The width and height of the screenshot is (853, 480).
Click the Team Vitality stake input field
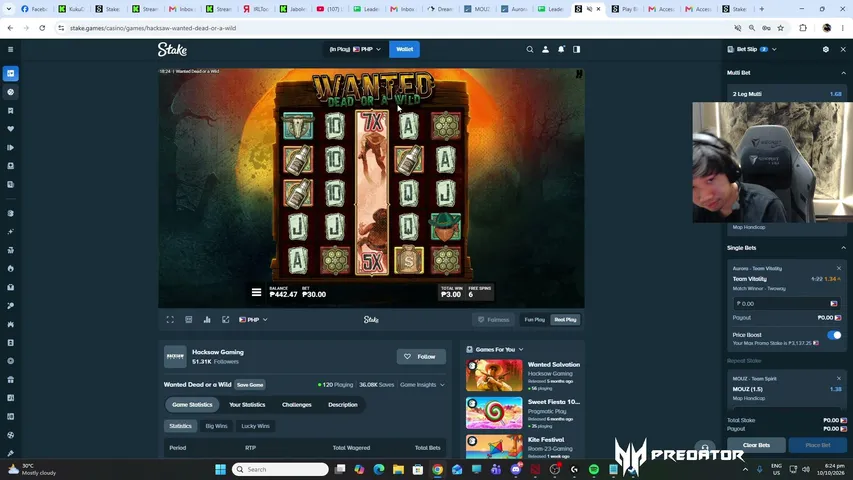787,304
